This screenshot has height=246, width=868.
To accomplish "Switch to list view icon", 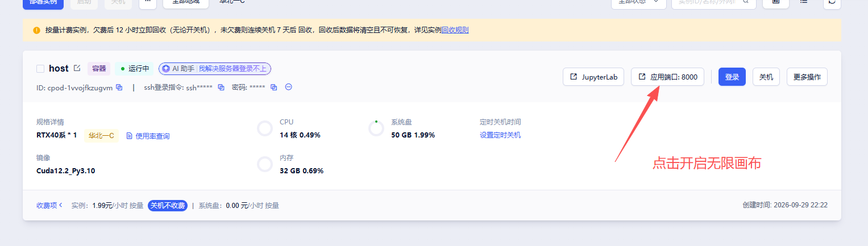I will tap(804, 2).
